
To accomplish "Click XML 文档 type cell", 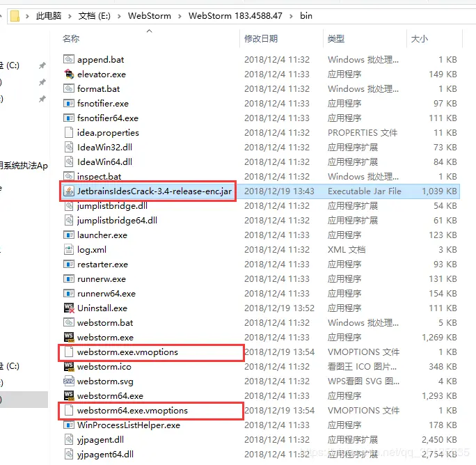I will pyautogui.click(x=347, y=250).
